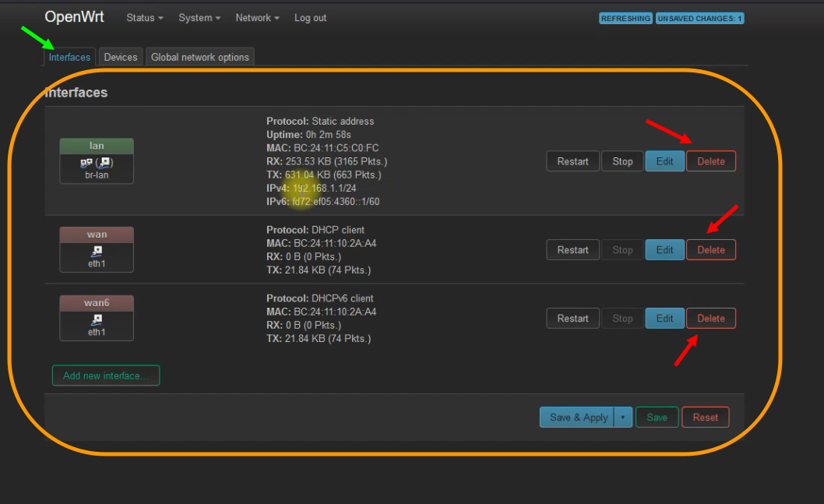Click Add new interface button
This screenshot has width=824, height=504.
click(x=106, y=375)
